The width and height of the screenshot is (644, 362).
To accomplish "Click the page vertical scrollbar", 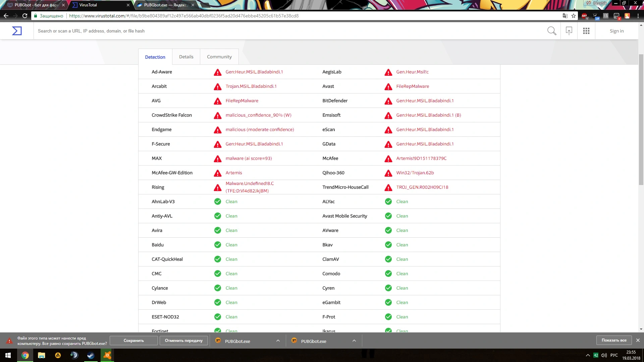I will point(641,120).
